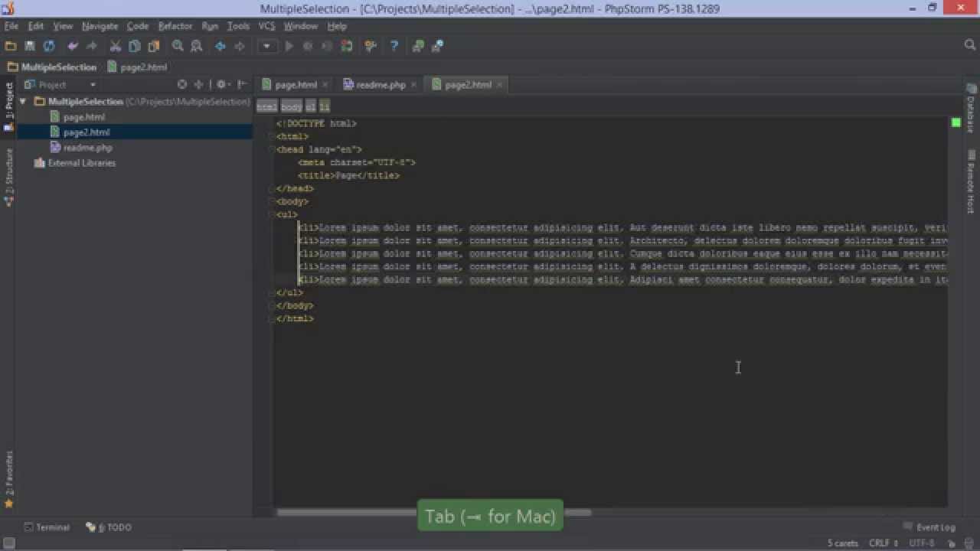Screen dimensions: 980x551
Task: Click the Forward navigation arrow
Action: tap(240, 46)
